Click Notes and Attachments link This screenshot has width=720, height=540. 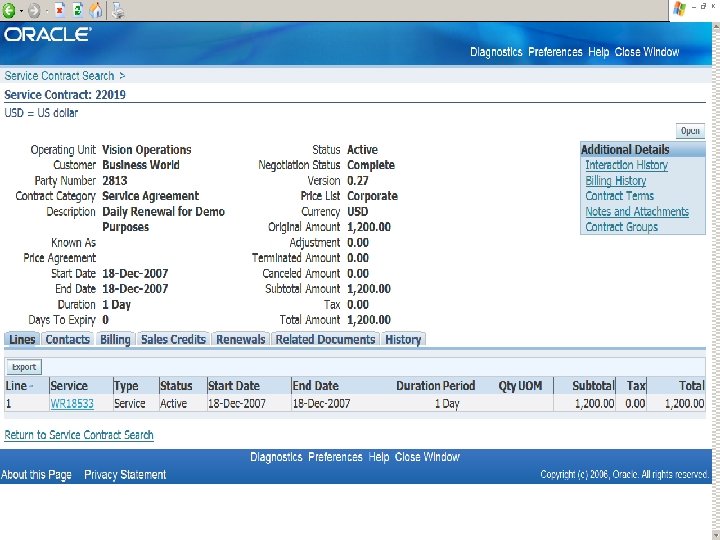point(637,211)
